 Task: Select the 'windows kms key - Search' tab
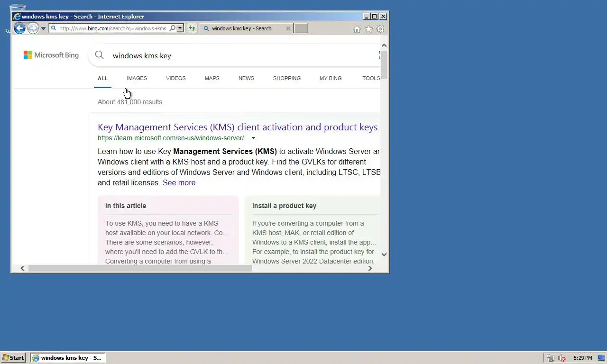click(x=241, y=28)
